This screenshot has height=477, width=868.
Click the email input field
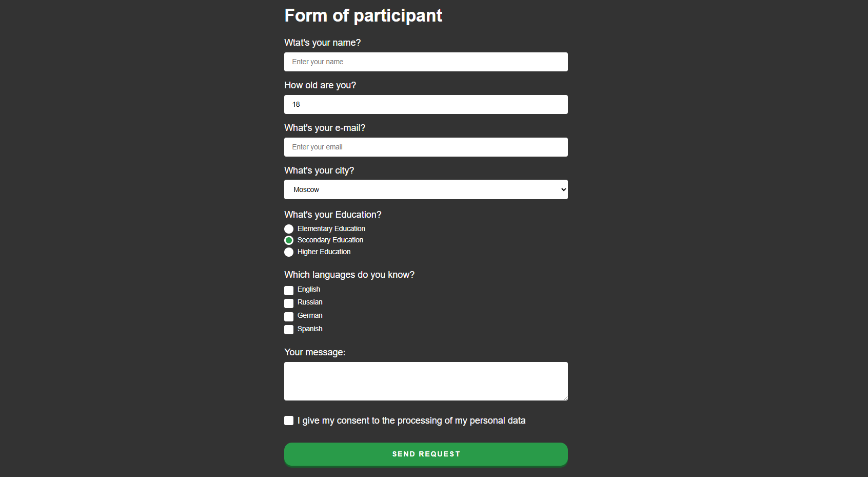[426, 147]
